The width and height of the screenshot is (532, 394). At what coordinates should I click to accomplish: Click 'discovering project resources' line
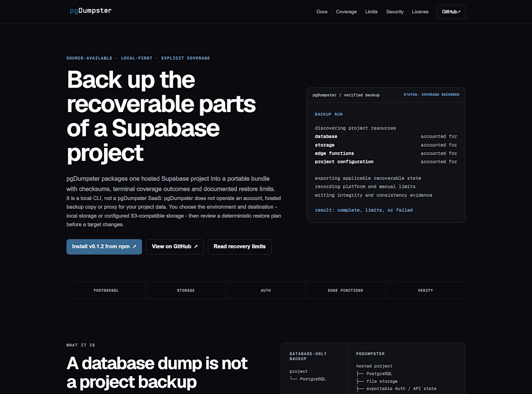pyautogui.click(x=355, y=128)
